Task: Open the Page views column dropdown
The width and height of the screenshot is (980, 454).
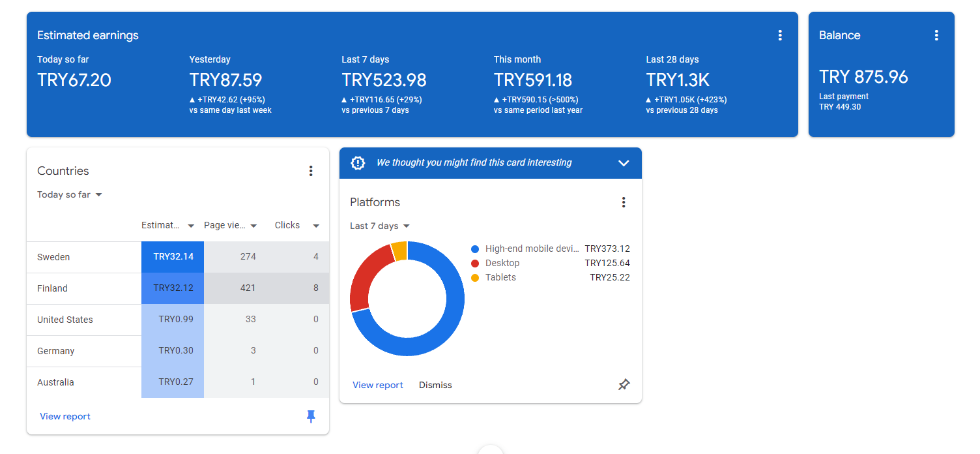Action: click(x=231, y=225)
